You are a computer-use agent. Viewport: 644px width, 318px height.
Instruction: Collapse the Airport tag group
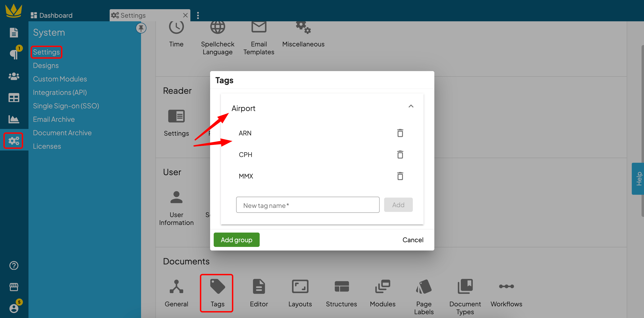click(x=411, y=107)
